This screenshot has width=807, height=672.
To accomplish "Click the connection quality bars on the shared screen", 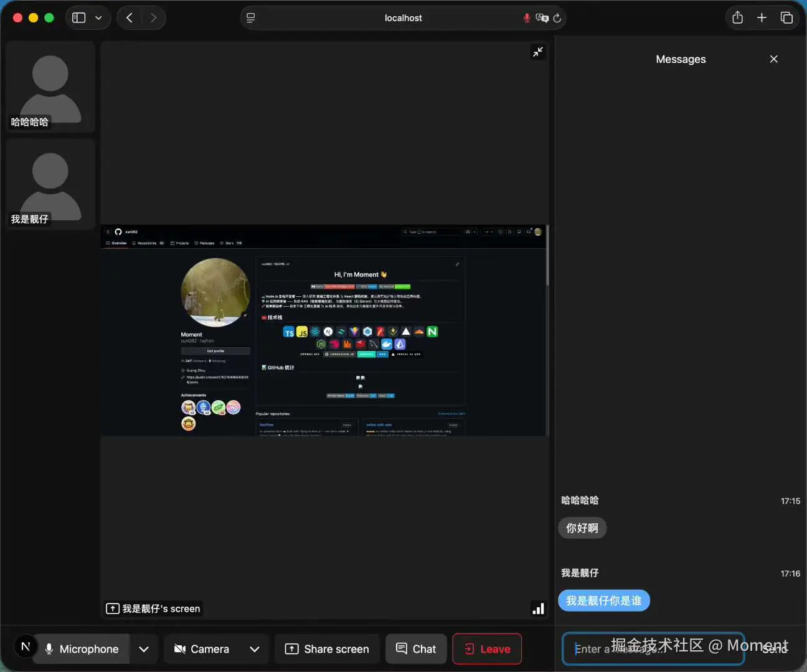I will click(x=537, y=608).
